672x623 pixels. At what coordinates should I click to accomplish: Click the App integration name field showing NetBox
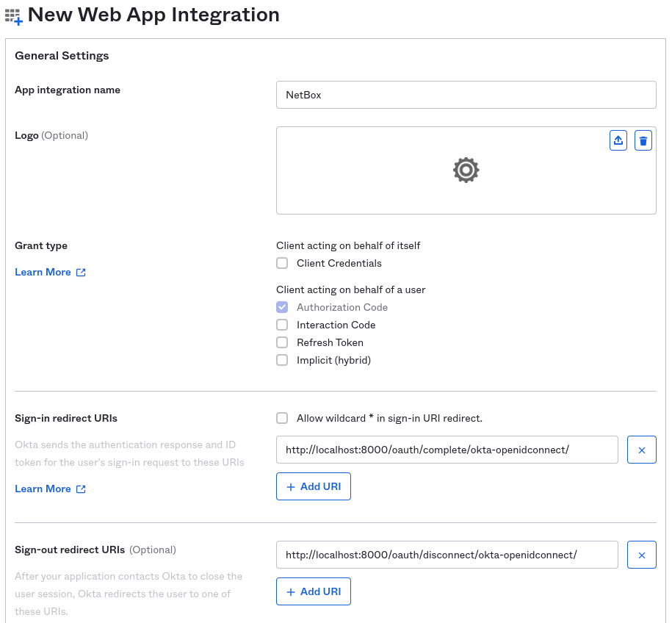(466, 94)
